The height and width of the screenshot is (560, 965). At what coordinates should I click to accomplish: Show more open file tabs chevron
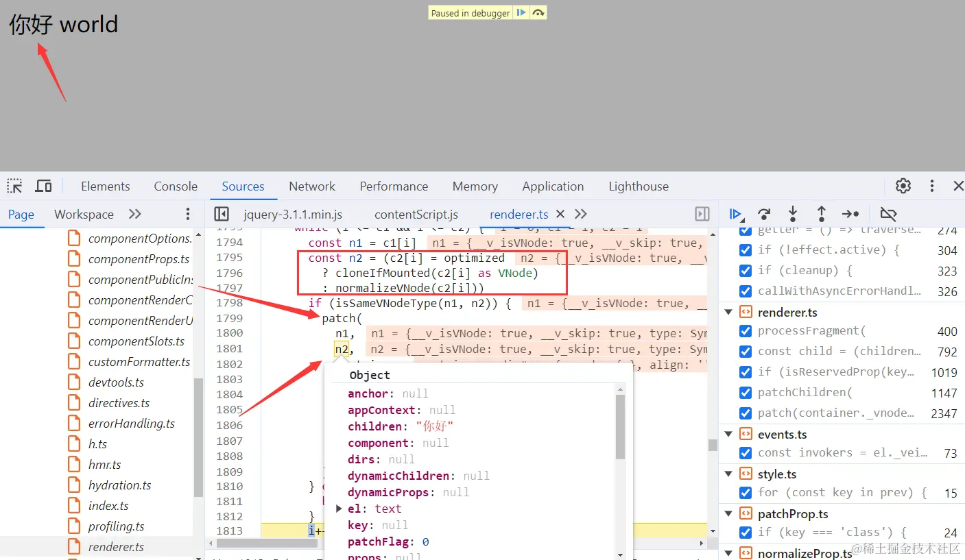point(581,214)
